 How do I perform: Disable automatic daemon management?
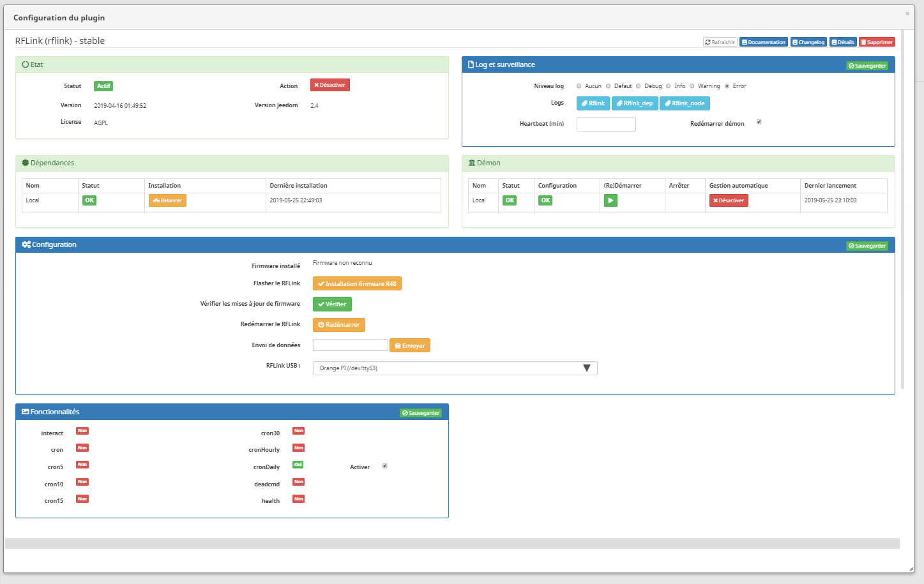(729, 200)
